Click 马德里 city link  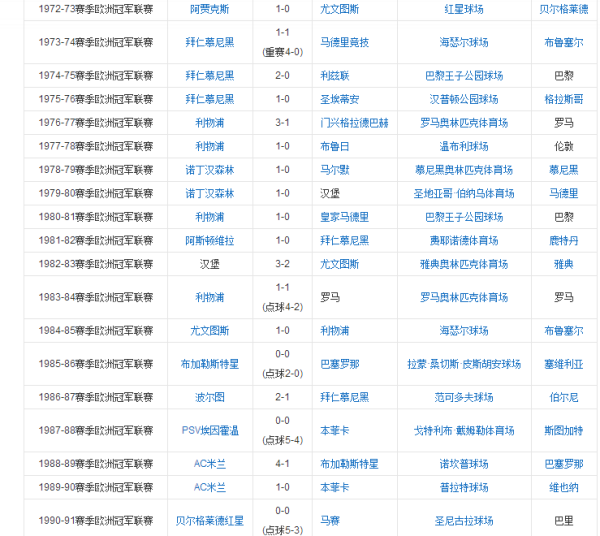coord(564,194)
